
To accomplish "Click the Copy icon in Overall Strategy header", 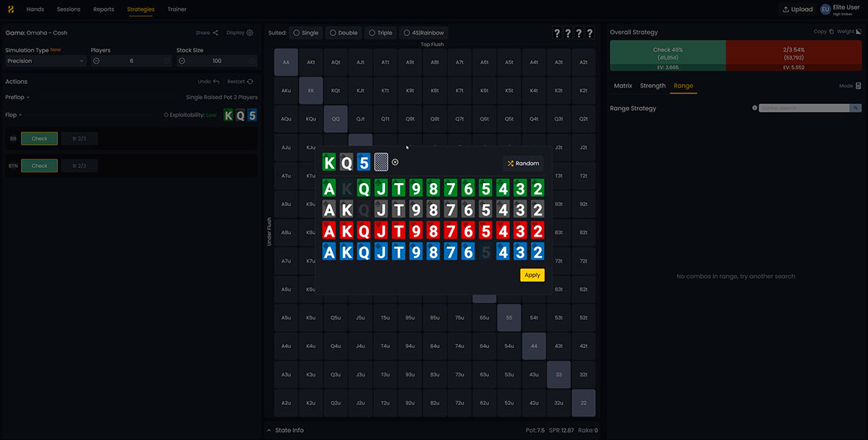I will tap(830, 32).
